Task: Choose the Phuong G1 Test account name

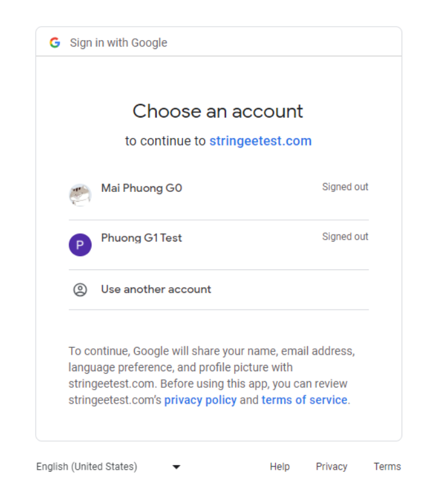Action: coord(141,238)
